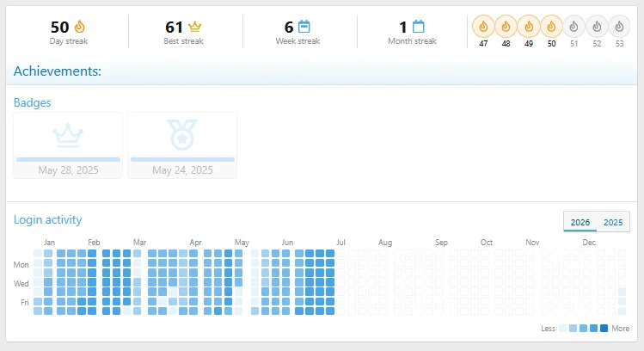
Task: Open the crown badge dated May 28, 2025
Action: click(68, 145)
